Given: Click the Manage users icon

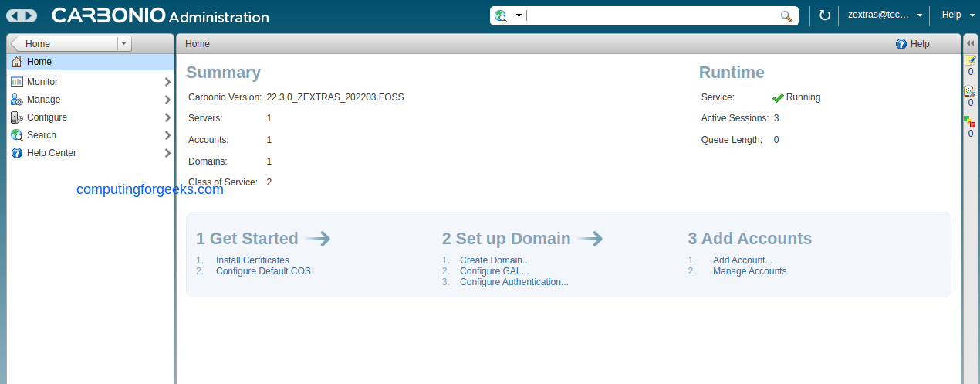Looking at the screenshot, I should [17, 99].
